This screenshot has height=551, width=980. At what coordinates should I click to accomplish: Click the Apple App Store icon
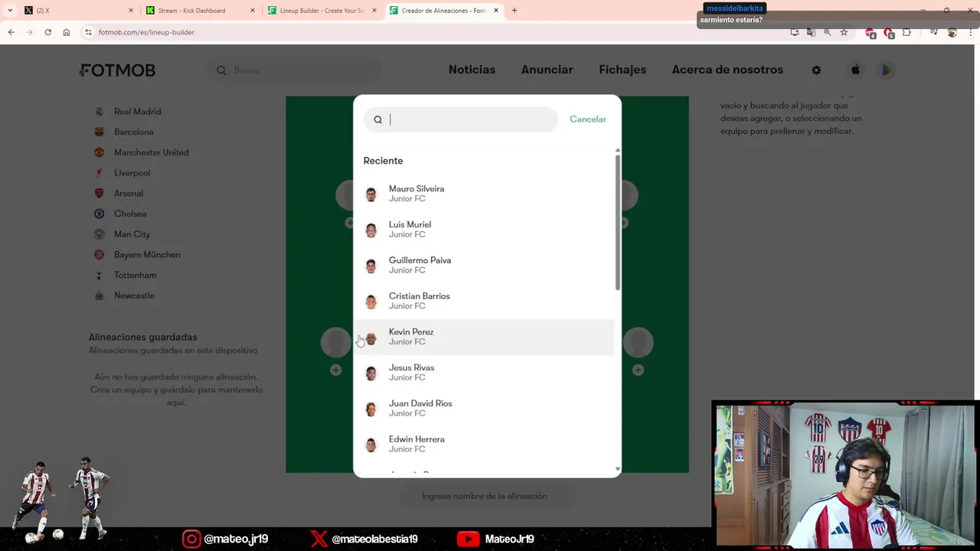(x=855, y=70)
